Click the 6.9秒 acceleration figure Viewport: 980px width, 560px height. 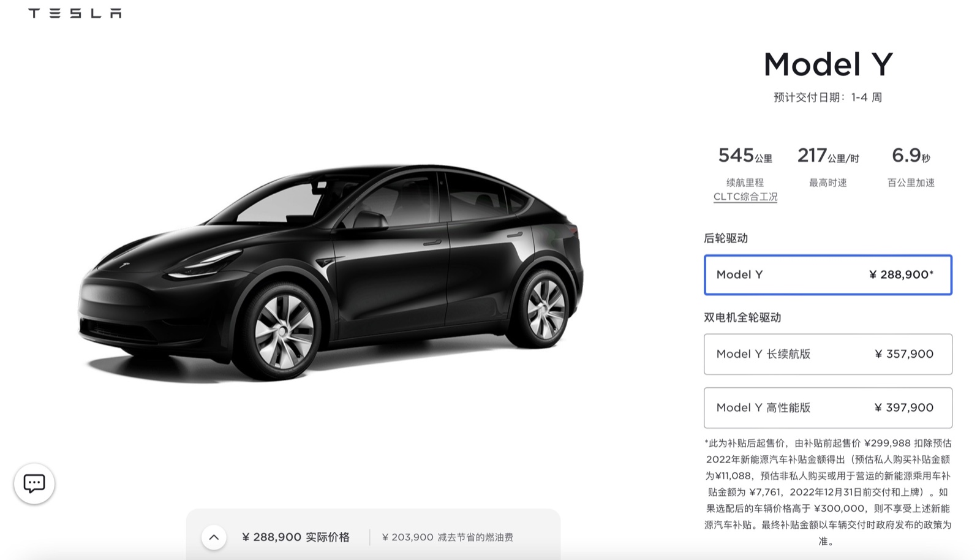pos(911,156)
